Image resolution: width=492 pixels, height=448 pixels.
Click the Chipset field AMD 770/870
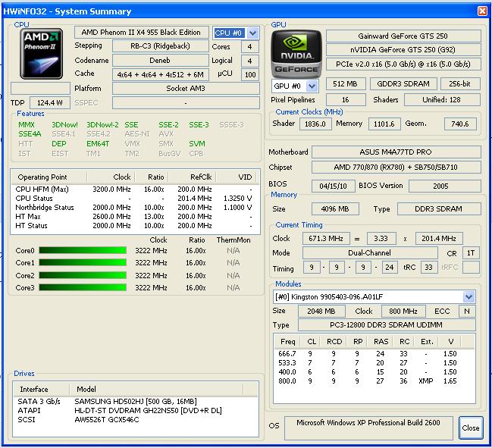pos(396,168)
